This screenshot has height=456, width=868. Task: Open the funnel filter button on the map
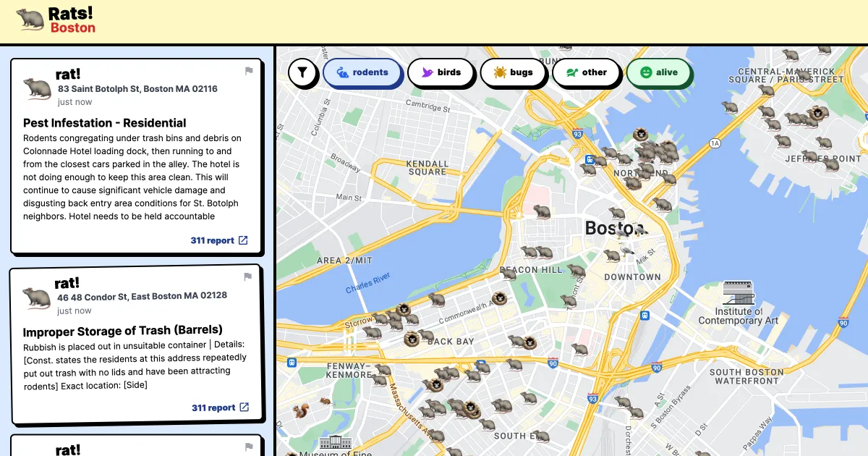pos(302,72)
